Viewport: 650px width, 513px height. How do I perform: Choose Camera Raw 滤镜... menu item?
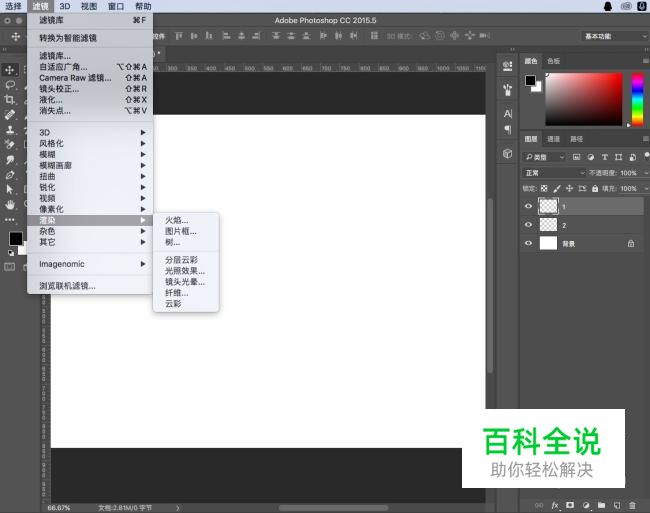(x=90, y=78)
